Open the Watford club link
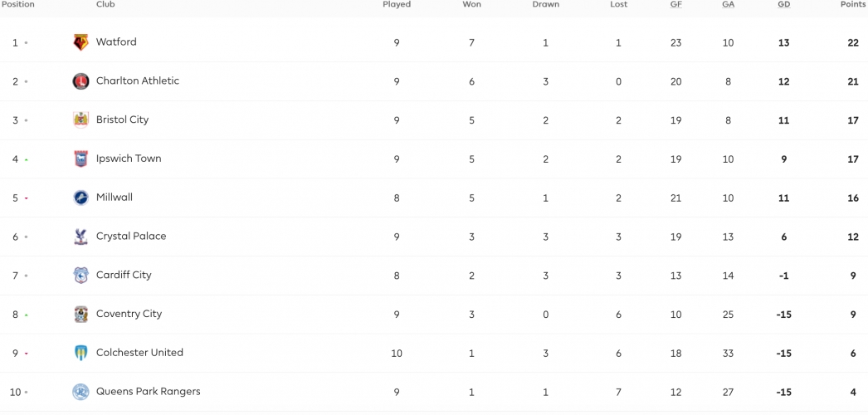This screenshot has width=868, height=415. 116,42
